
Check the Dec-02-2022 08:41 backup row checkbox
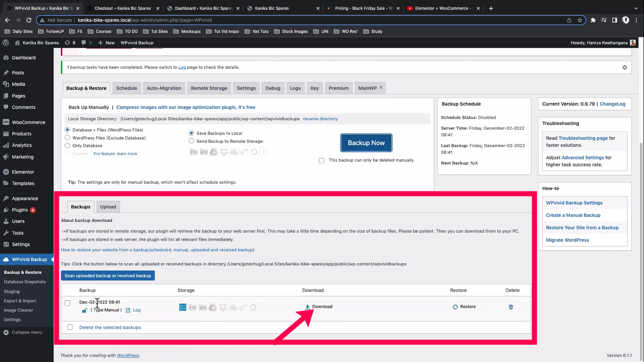67,303
